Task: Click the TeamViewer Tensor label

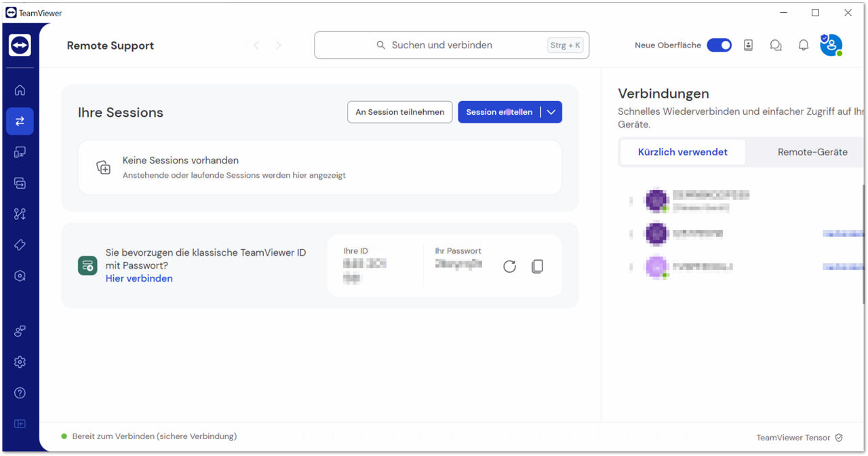Action: point(793,438)
